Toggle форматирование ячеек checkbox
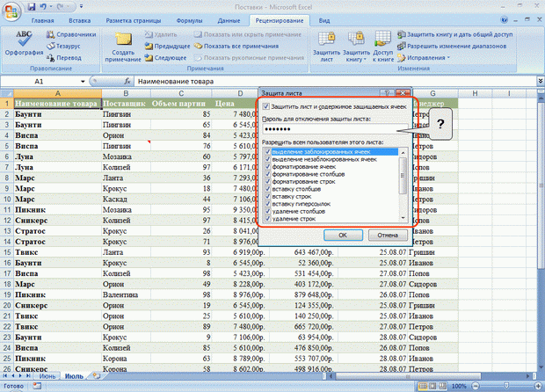The height and width of the screenshot is (392, 545). pos(267,167)
